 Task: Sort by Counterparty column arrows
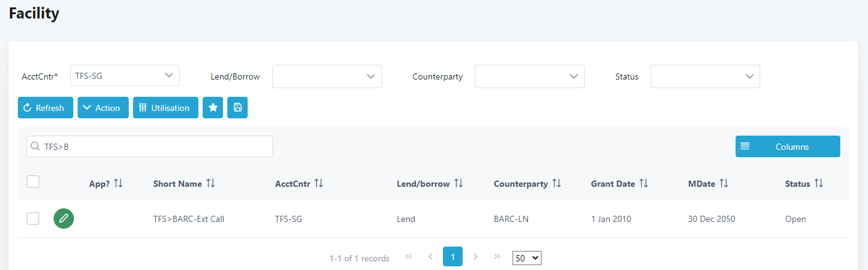point(556,184)
